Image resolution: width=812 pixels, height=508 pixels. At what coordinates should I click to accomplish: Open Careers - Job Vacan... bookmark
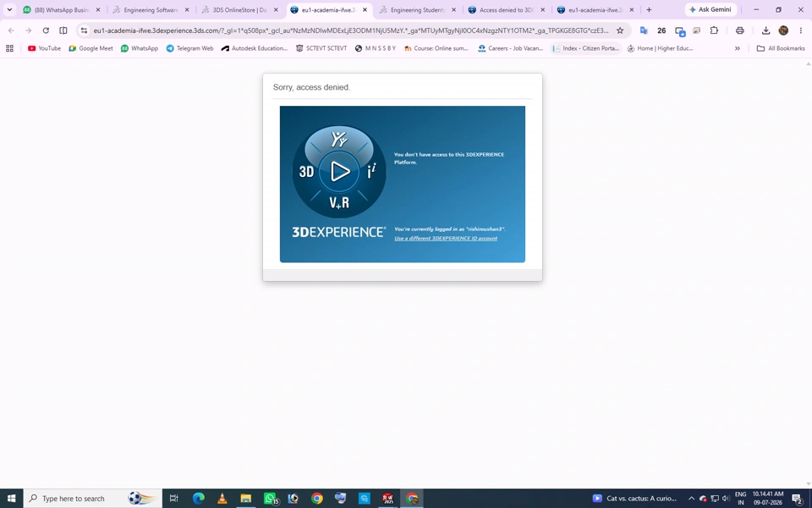click(511, 48)
